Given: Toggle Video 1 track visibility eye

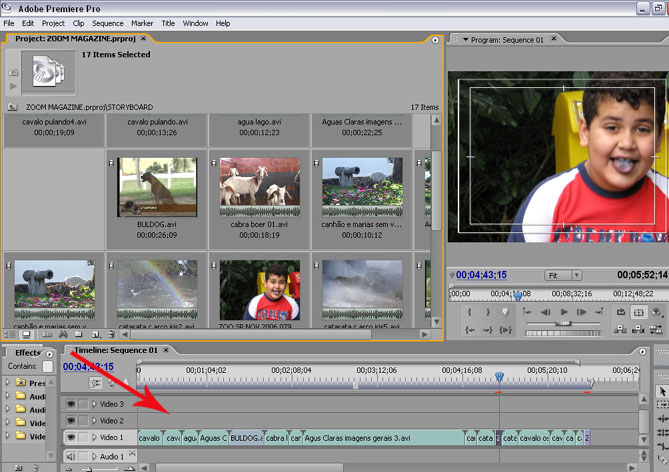Looking at the screenshot, I should click(71, 438).
